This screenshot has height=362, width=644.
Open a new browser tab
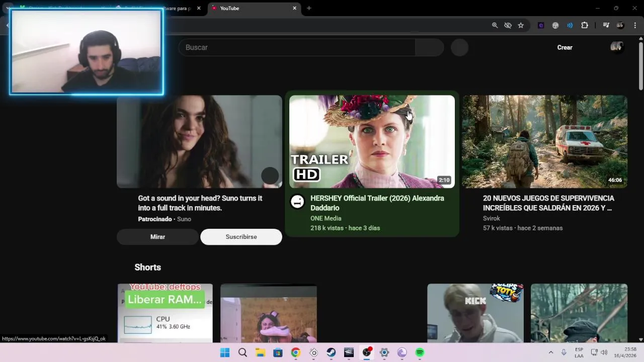tap(309, 8)
